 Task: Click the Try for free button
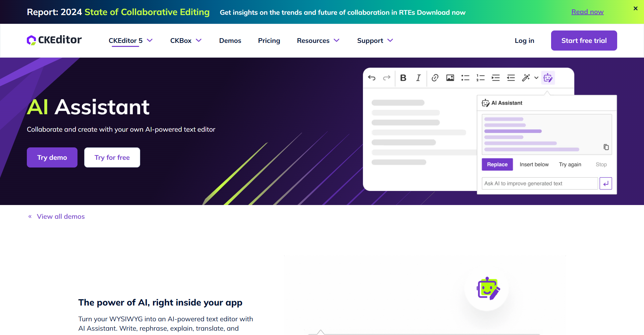click(x=112, y=157)
